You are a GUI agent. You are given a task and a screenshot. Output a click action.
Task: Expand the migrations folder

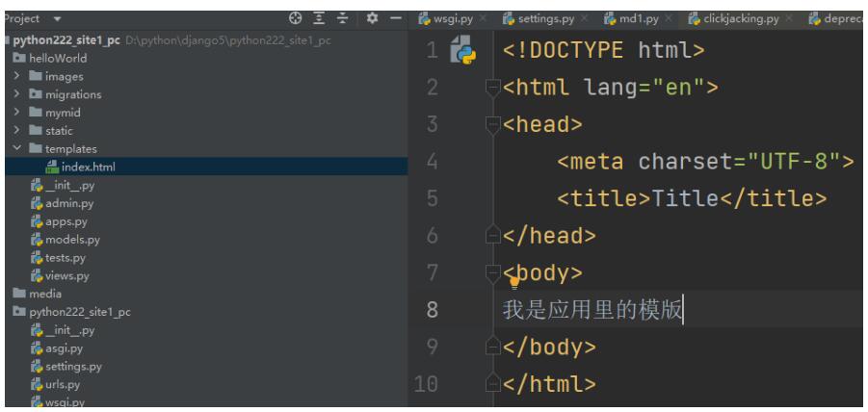click(16, 94)
